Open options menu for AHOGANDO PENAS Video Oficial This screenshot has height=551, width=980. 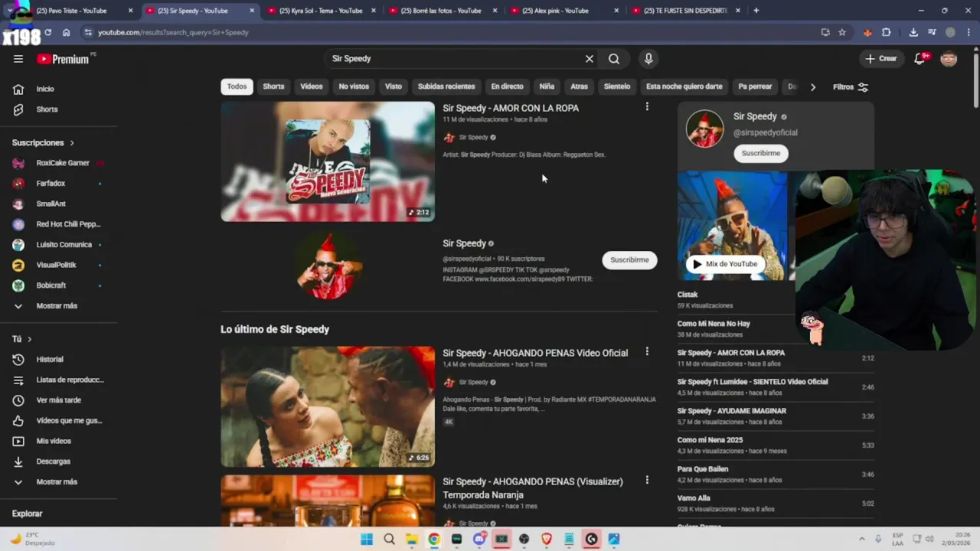[x=647, y=352]
